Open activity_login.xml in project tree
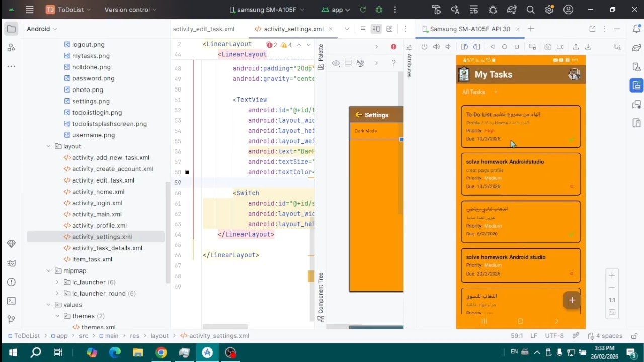Screen dimensions: 644x362 pyautogui.click(x=97, y=203)
